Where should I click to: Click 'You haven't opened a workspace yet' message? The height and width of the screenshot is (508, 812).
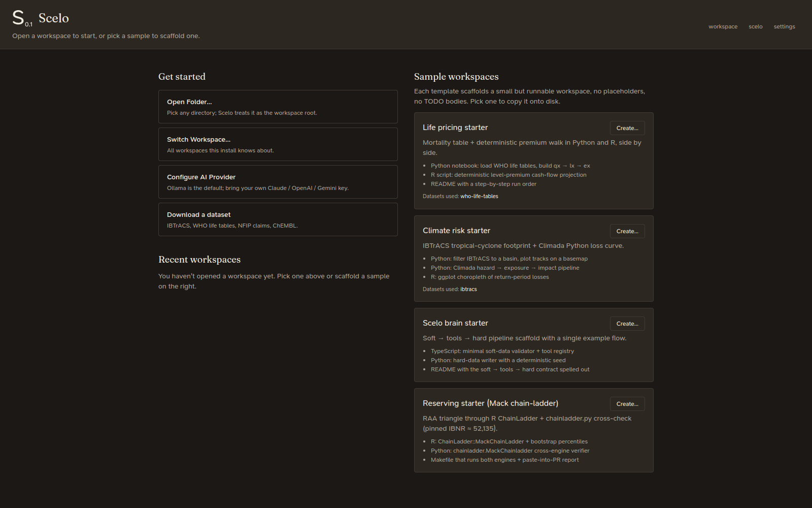[x=274, y=281]
